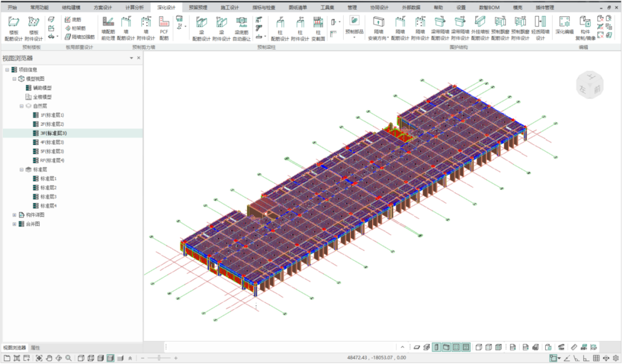Click the view cube in the viewport
623x364 pixels.
[x=590, y=85]
